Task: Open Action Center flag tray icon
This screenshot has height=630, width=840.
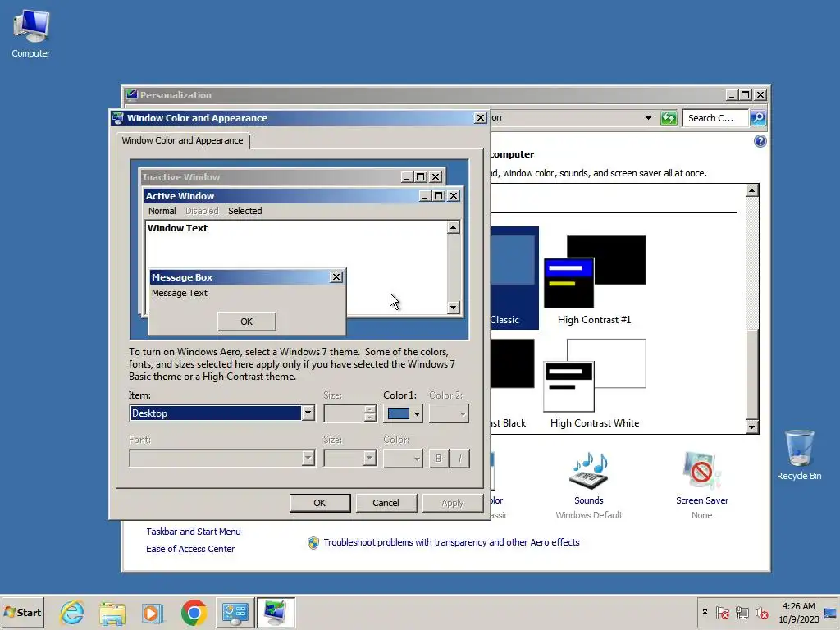Action: pos(722,612)
